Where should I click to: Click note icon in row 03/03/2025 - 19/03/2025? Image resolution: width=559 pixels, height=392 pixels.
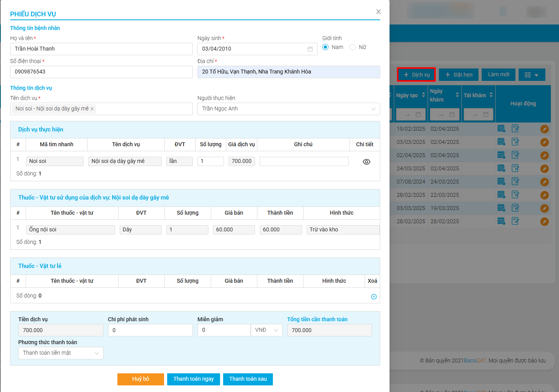(515, 208)
